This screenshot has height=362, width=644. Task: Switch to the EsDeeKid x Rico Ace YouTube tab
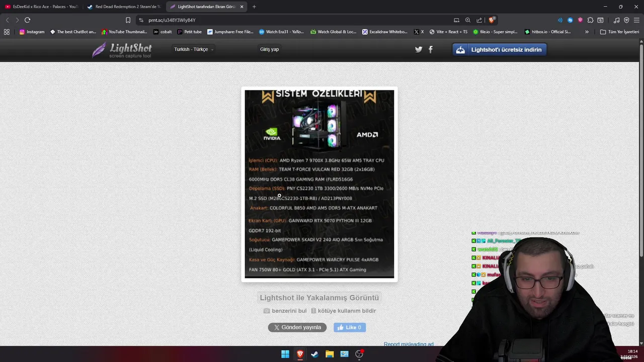(41, 7)
